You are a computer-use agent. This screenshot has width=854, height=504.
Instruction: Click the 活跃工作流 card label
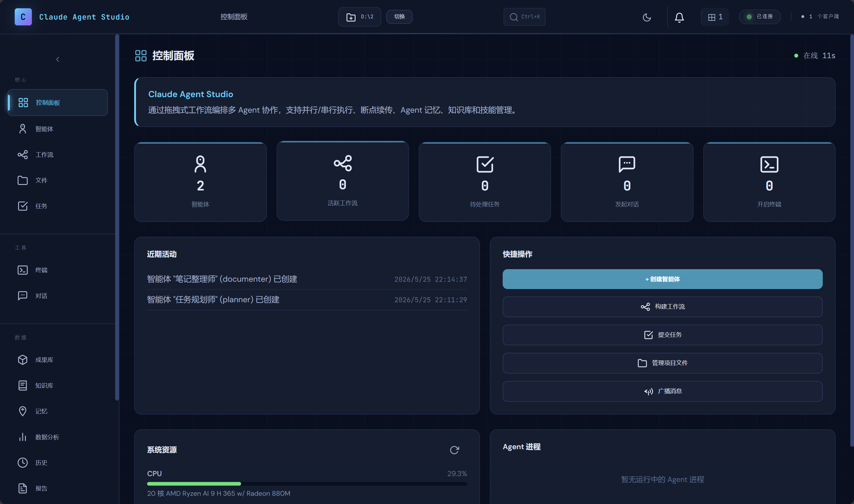(x=342, y=203)
